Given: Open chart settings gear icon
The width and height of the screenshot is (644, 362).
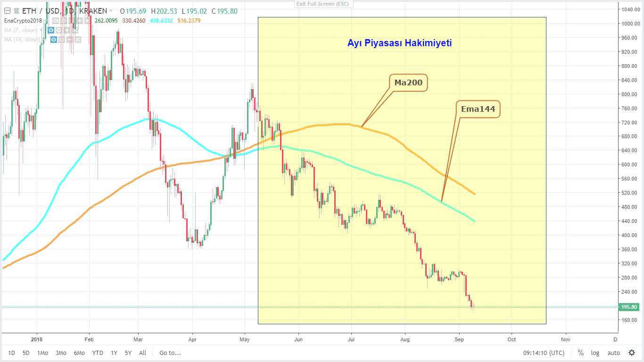Looking at the screenshot, I should click(632, 353).
